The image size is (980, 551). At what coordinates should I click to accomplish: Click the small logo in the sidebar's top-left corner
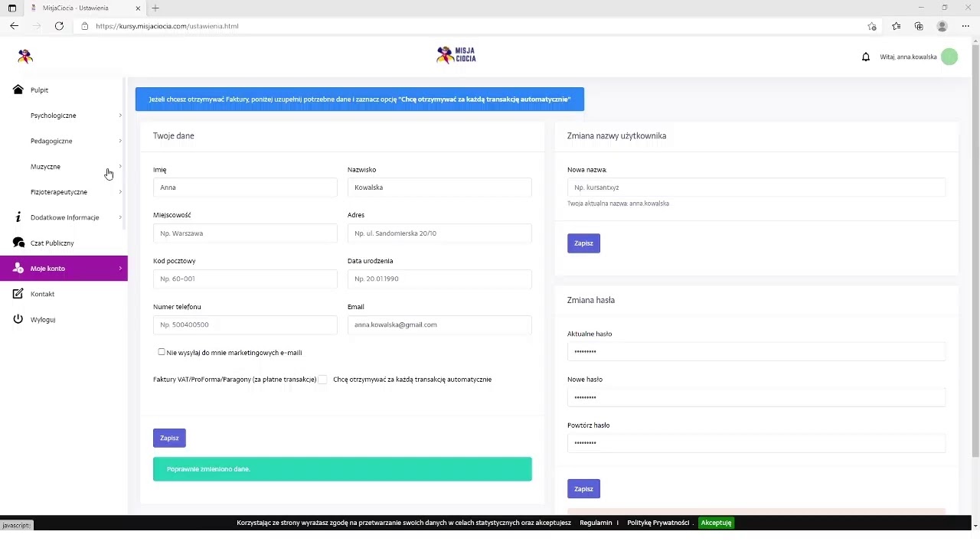click(25, 56)
